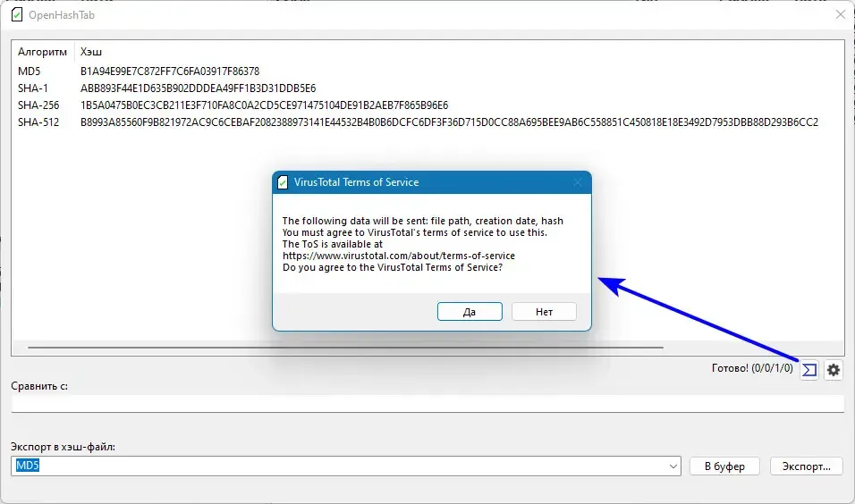Click the В буфер button
The image size is (855, 504).
tap(724, 466)
